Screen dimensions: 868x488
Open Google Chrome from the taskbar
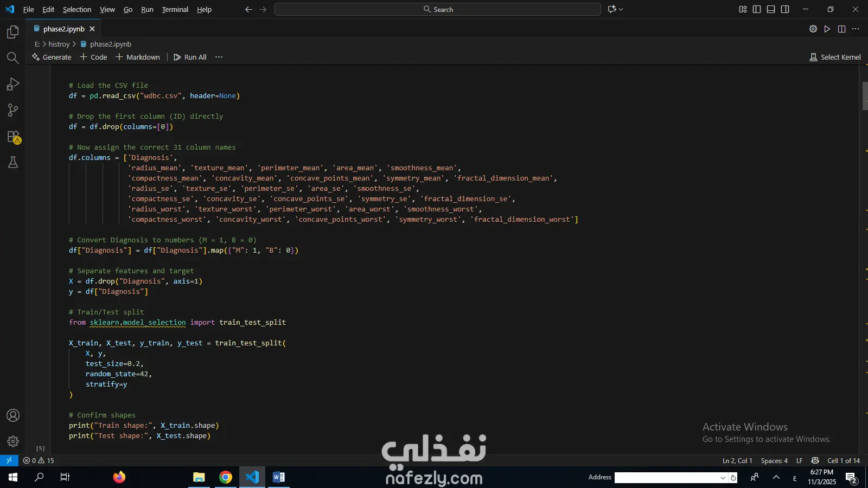pos(226,477)
